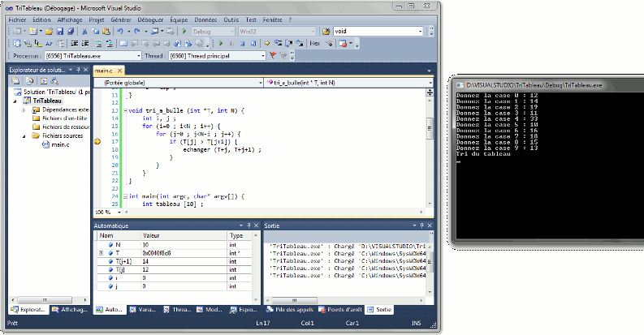Click the Valeur column header
Viewport: 644px width, 335px height.
click(x=184, y=235)
